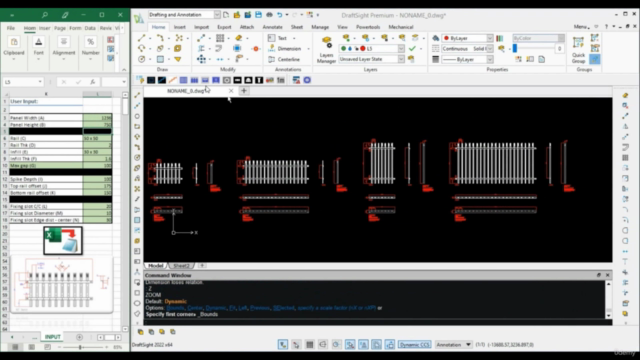Click the Dimension annotation tool
This screenshot has width=640, height=360.
pyautogui.click(x=284, y=49)
